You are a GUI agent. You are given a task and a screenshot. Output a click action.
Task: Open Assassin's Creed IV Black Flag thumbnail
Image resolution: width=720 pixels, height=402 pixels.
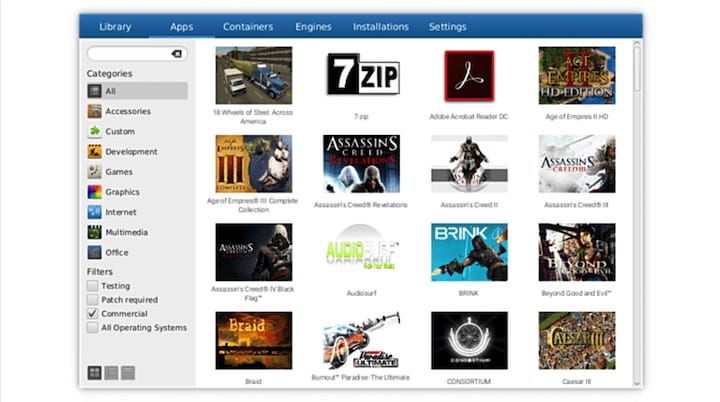tap(253, 252)
